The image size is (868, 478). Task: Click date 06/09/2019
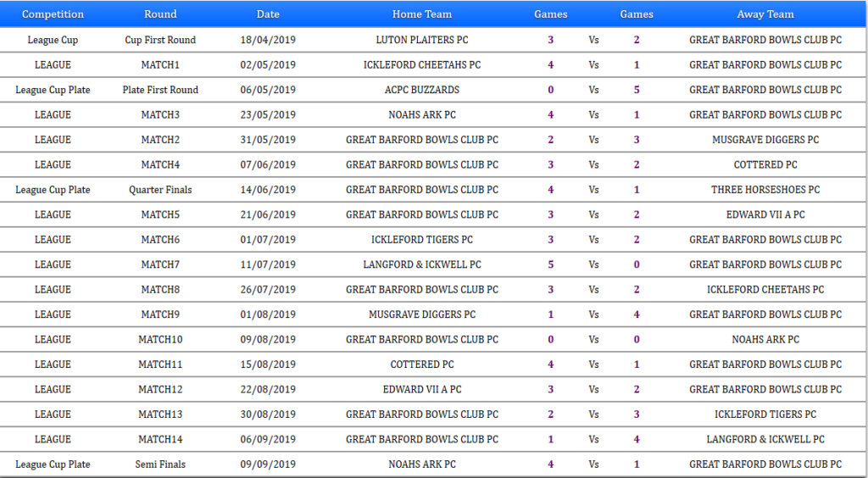(x=268, y=439)
